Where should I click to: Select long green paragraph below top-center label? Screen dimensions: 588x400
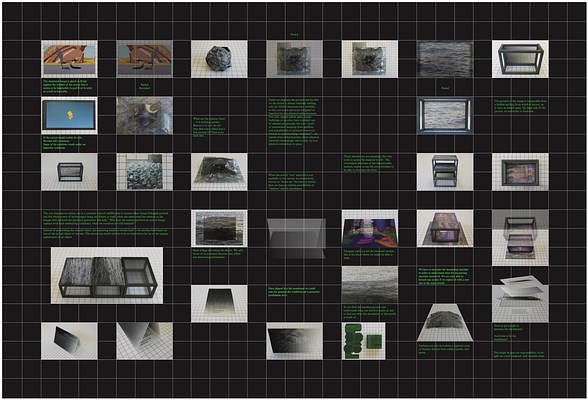point(294,122)
